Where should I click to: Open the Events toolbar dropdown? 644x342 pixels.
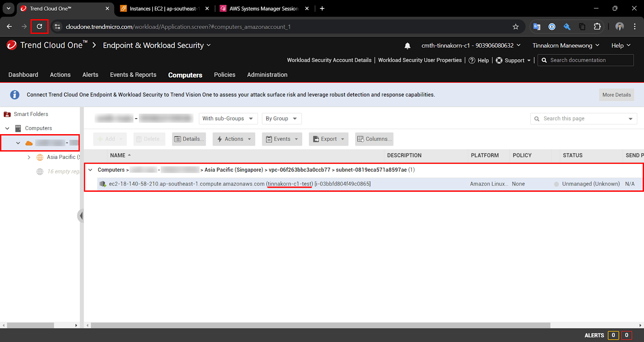pos(282,139)
